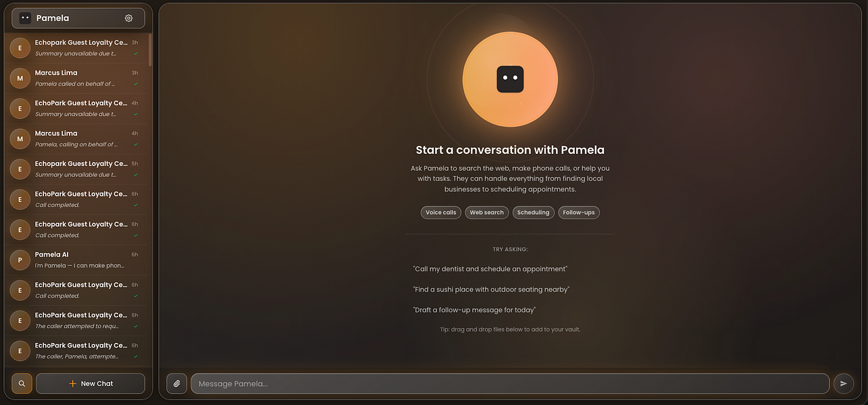Open Marcus Lima chat "Pamela, calling on behalf"
The image size is (868, 405).
(76, 139)
